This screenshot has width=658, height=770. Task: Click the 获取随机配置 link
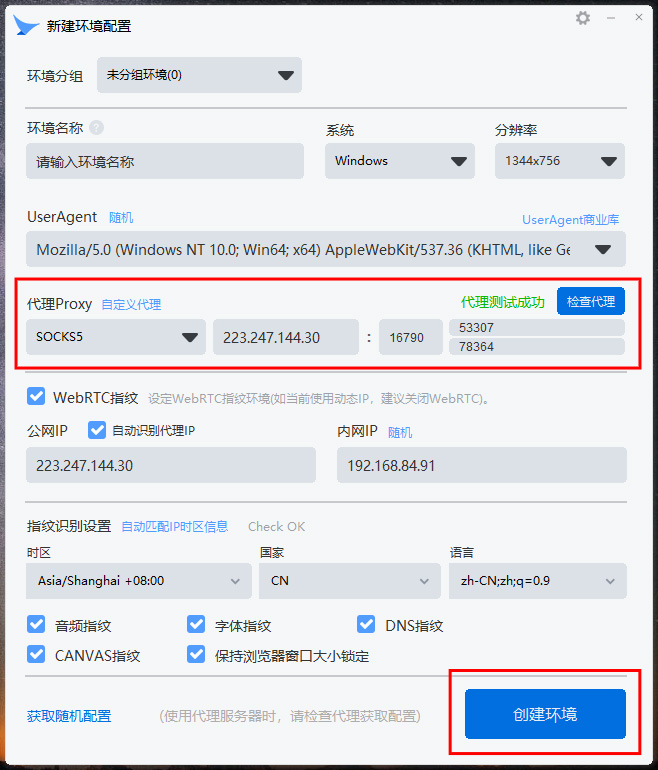(x=69, y=716)
